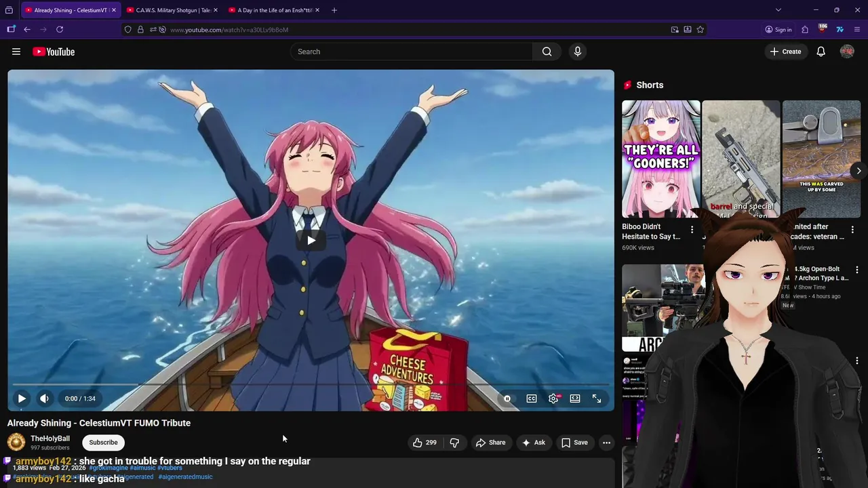Toggle picture-in-picture icon in address bar
The image size is (868, 488).
point(675,30)
